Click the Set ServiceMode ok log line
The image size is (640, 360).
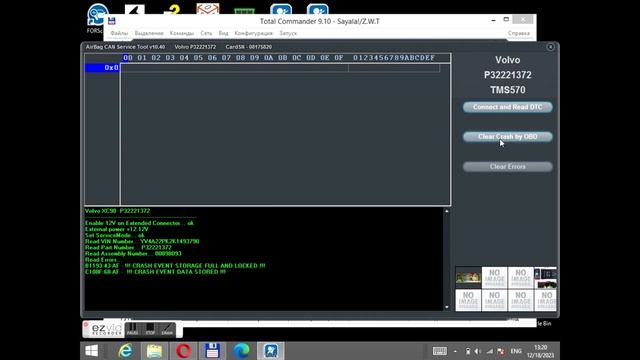[x=115, y=235]
